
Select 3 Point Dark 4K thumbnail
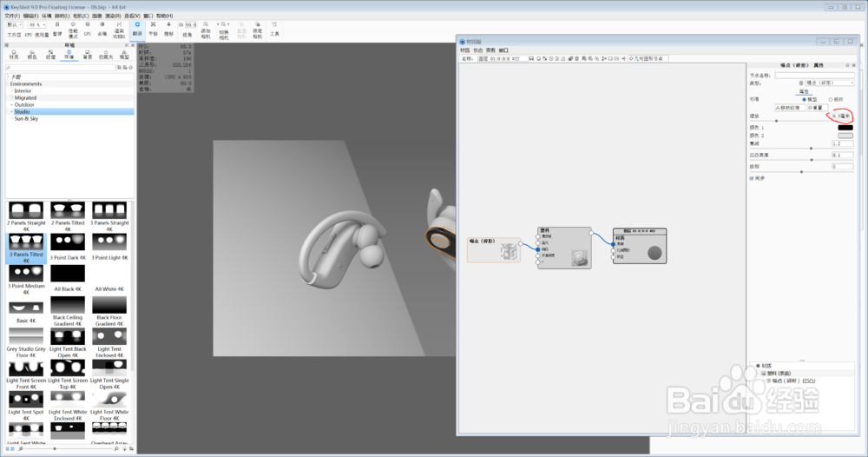tap(68, 247)
